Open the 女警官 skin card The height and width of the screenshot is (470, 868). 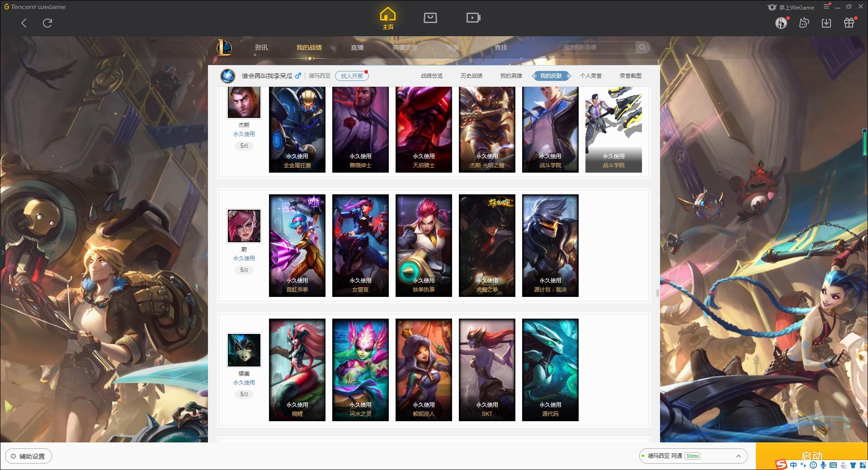point(360,245)
